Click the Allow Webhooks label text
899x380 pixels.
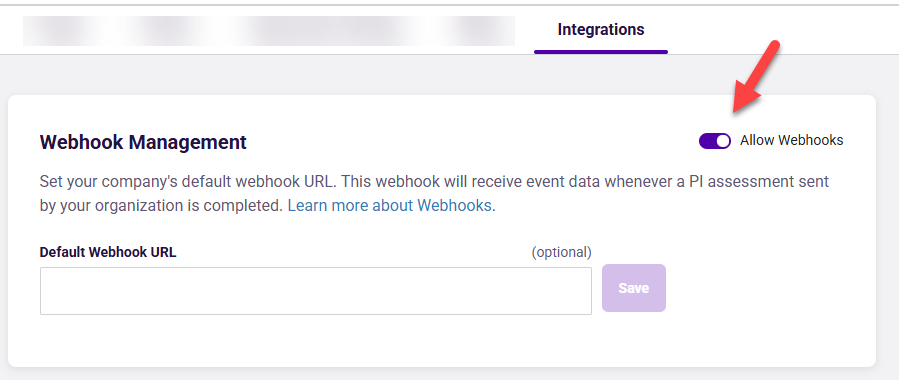click(791, 140)
